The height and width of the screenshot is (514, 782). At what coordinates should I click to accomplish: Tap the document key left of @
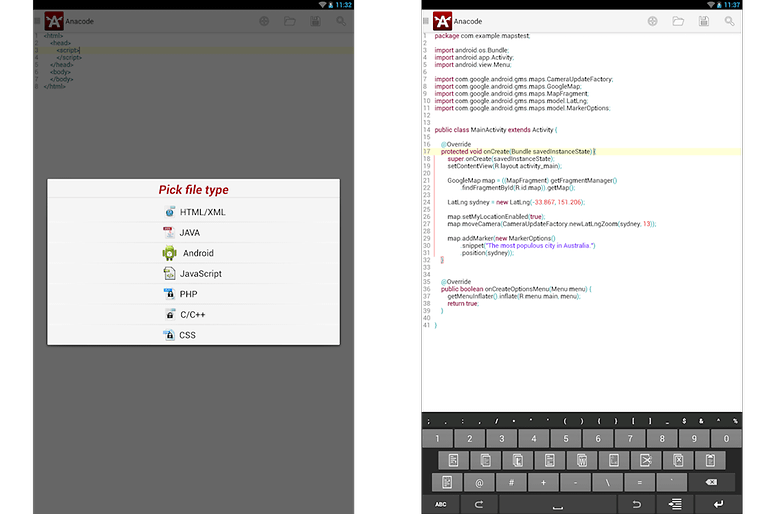click(447, 482)
